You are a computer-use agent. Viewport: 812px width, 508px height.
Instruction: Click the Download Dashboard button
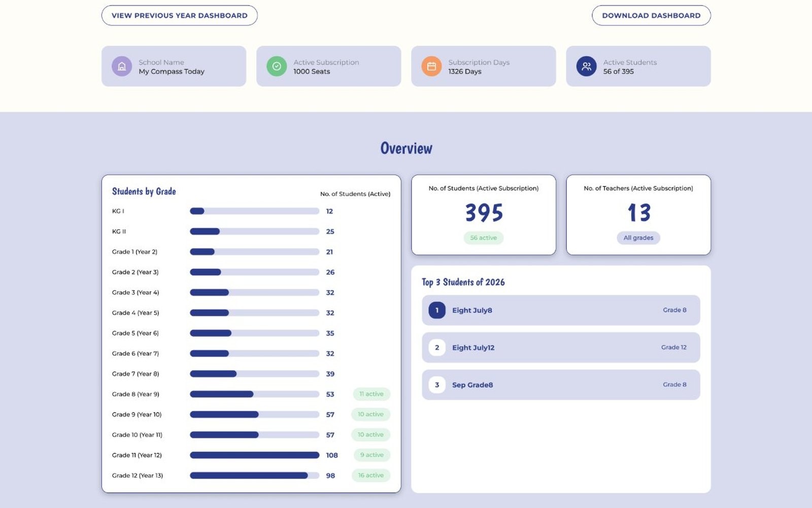point(651,15)
